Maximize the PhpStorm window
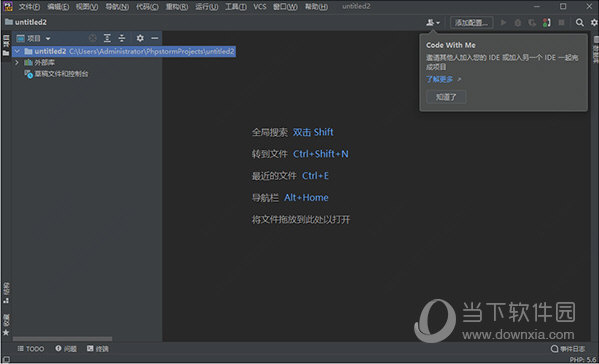 tap(563, 6)
